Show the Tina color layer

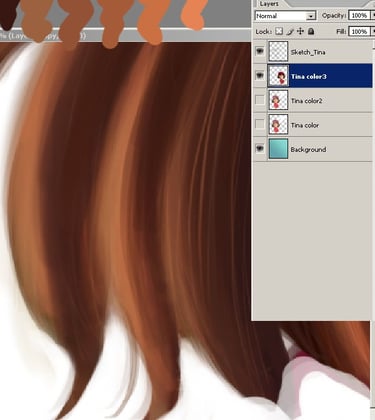(260, 124)
